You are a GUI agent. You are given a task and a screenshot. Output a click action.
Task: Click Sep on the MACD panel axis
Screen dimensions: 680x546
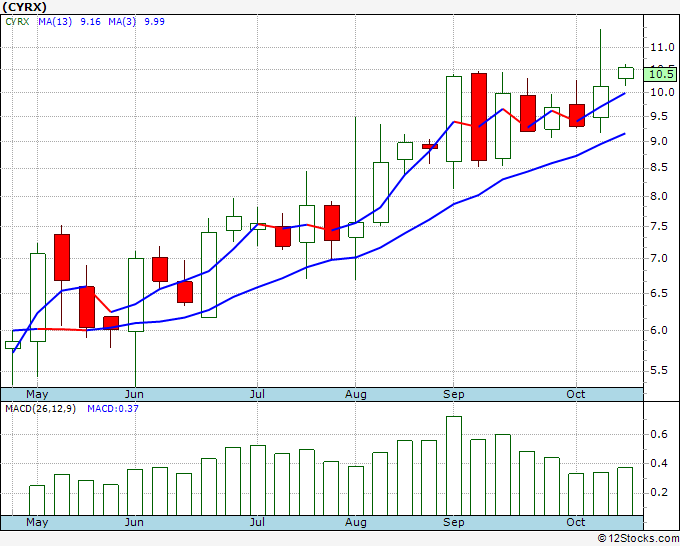tap(454, 522)
